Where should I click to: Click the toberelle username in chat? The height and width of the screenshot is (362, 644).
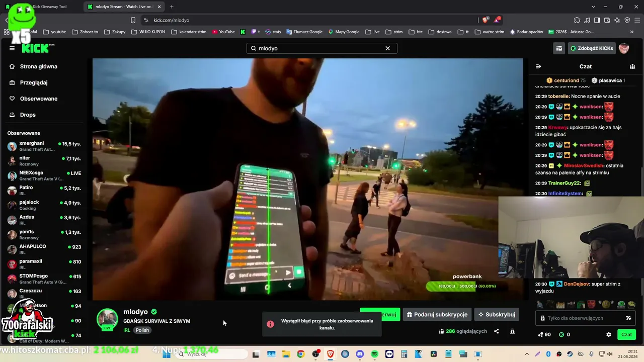tap(558, 96)
